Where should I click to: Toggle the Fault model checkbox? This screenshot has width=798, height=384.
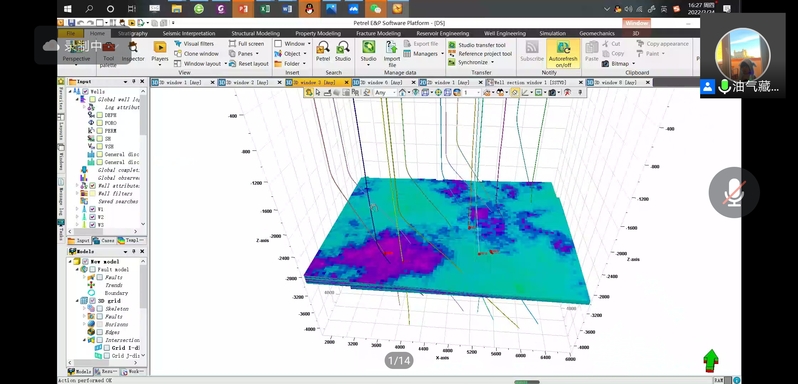click(x=92, y=270)
